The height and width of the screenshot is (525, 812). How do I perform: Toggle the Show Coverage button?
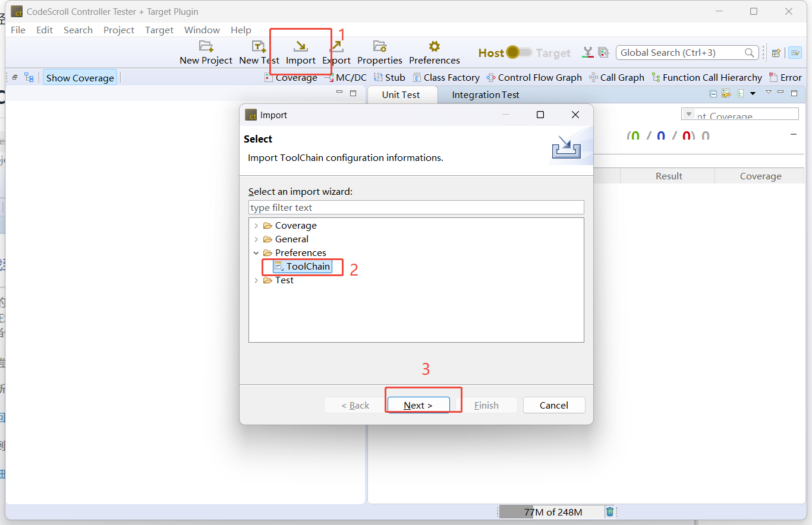80,78
